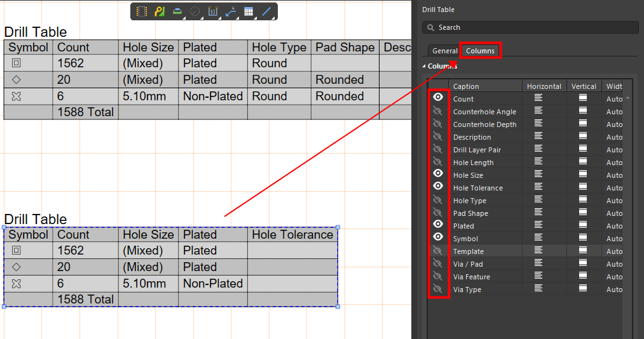Toggle visibility of the Hole Tolerance column
Screen dimensions: 644x339
437,187
